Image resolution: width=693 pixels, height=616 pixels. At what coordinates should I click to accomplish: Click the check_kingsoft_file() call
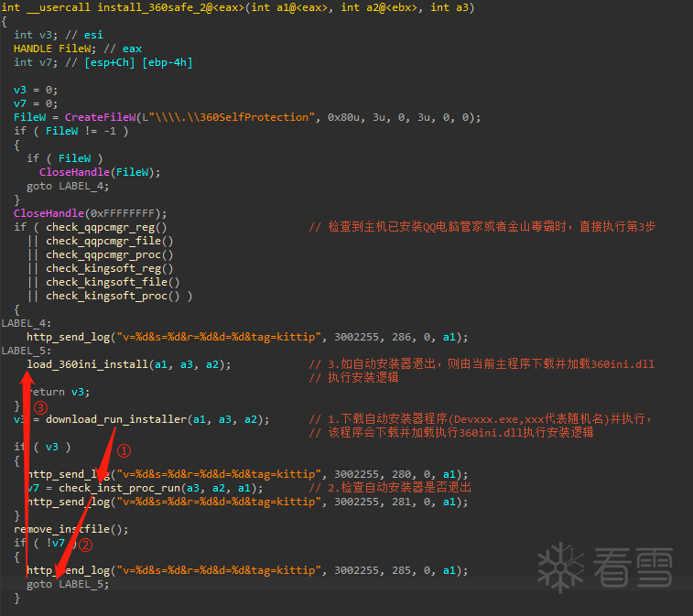coord(113,282)
